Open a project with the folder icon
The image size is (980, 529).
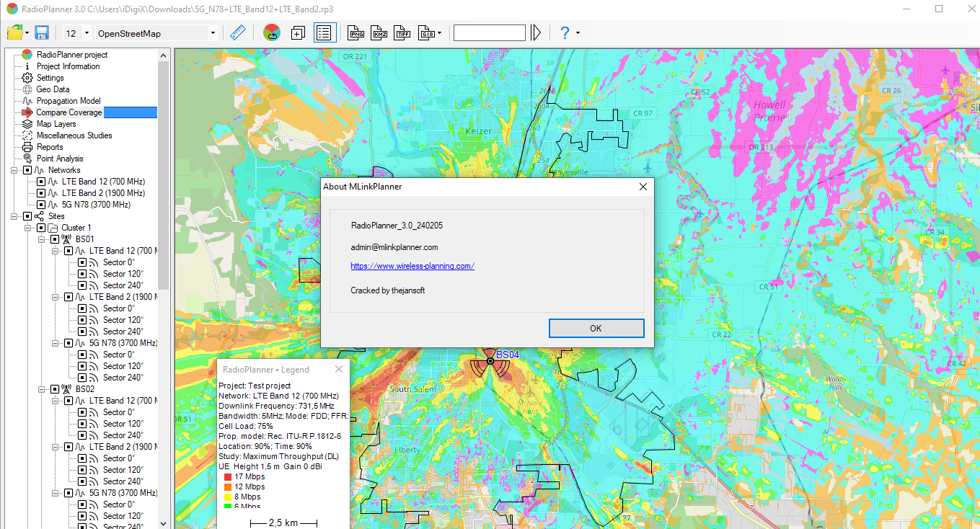point(14,33)
